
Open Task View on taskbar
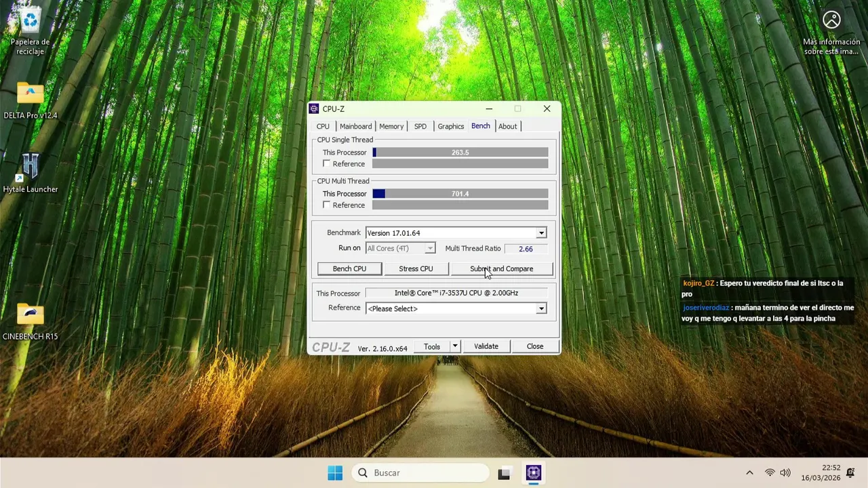tap(504, 473)
